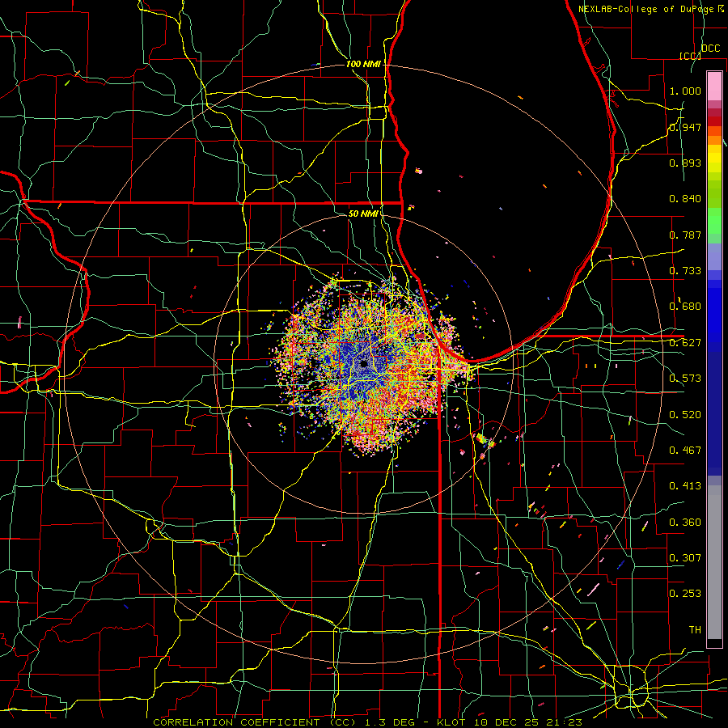
Task: Select the 0.787 scale value
Action: tap(685, 235)
